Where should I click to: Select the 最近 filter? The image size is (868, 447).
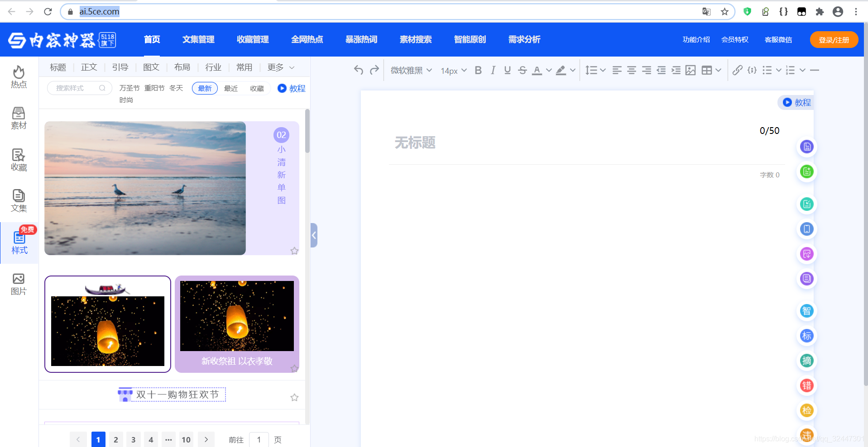[231, 88]
